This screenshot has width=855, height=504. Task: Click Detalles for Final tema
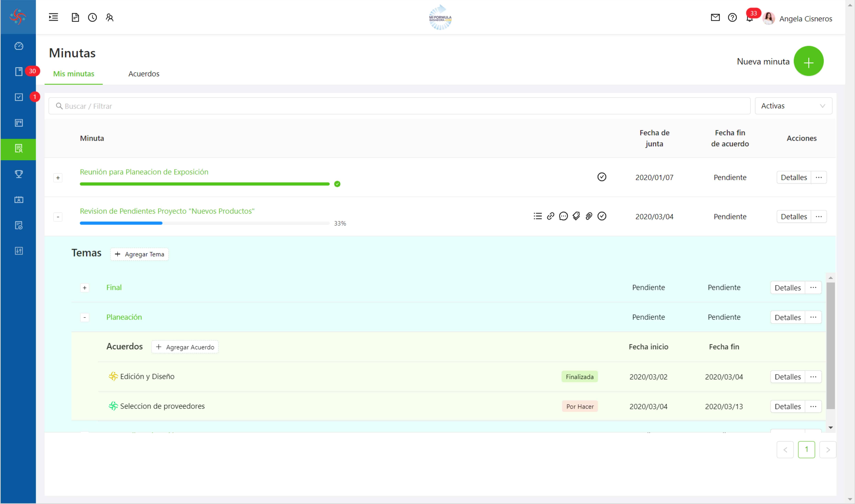point(787,288)
